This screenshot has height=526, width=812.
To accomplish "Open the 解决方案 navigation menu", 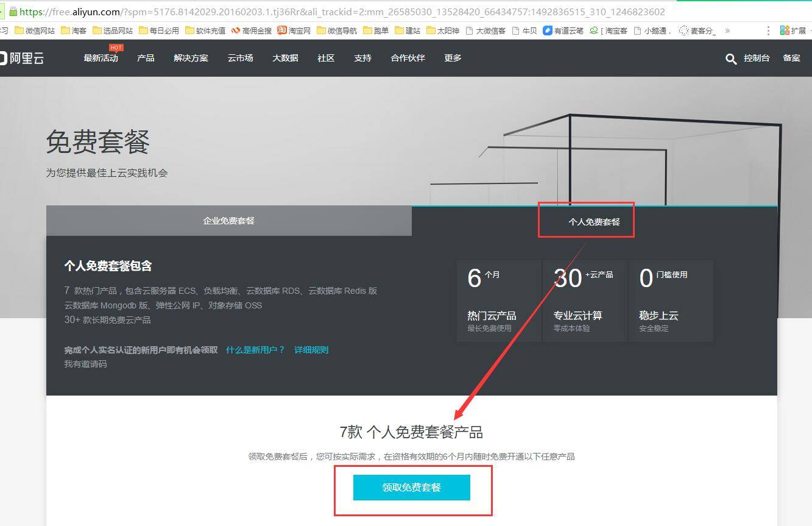I will 191,58.
